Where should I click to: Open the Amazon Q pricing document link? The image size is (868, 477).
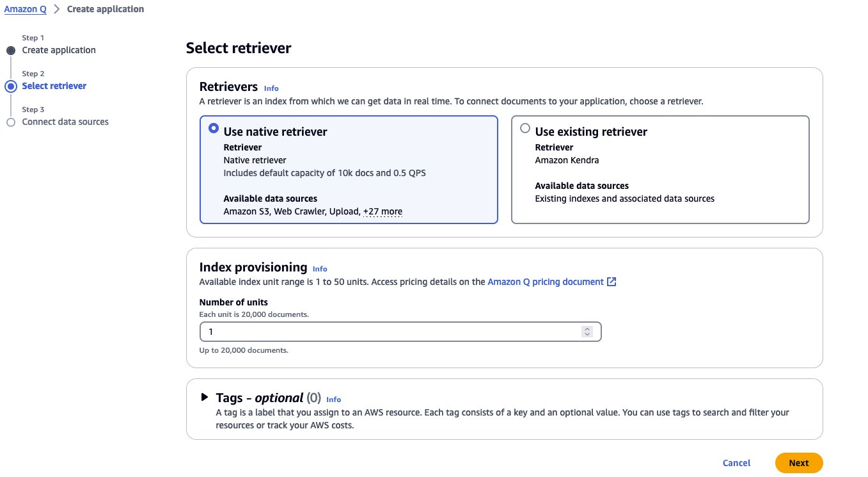coord(546,282)
